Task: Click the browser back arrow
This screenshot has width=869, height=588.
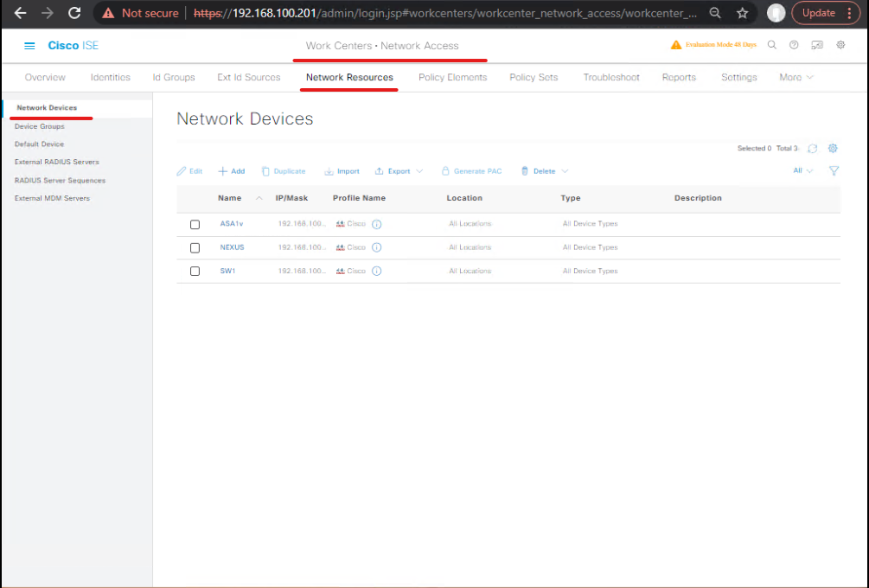Action: pos(21,13)
